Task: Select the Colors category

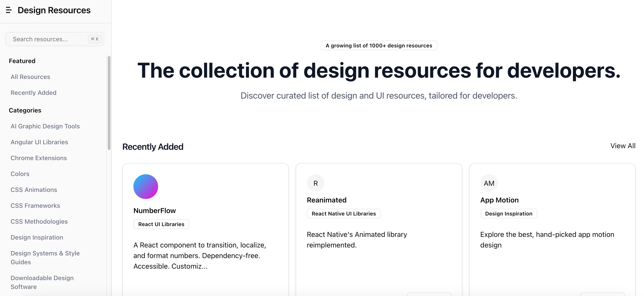Action: [x=20, y=174]
